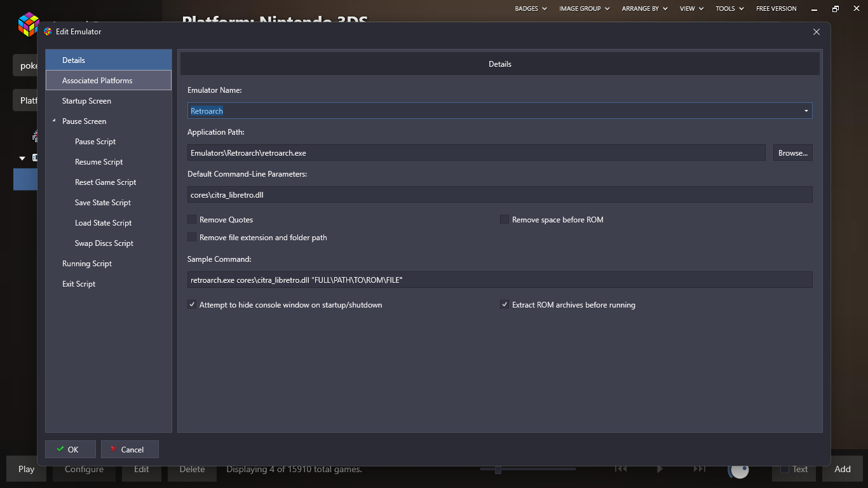Open the Exit Script page
This screenshot has height=488, width=868.
(x=109, y=283)
